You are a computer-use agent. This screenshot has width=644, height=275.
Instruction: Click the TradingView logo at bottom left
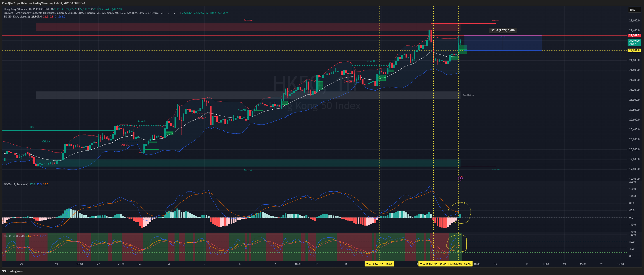[x=12, y=271]
